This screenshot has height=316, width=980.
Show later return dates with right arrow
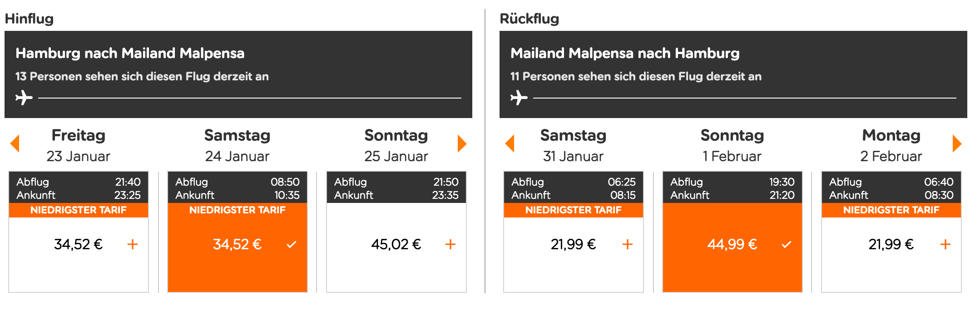957,144
